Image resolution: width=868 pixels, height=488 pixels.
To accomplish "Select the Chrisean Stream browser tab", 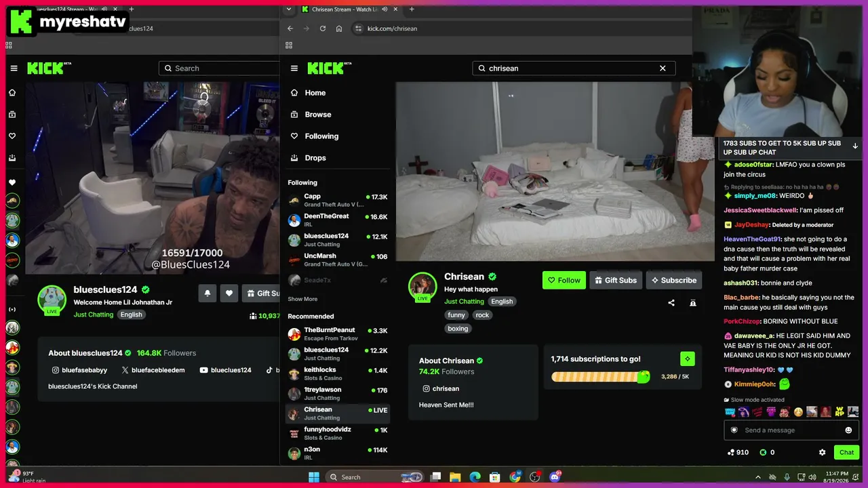I will (349, 9).
